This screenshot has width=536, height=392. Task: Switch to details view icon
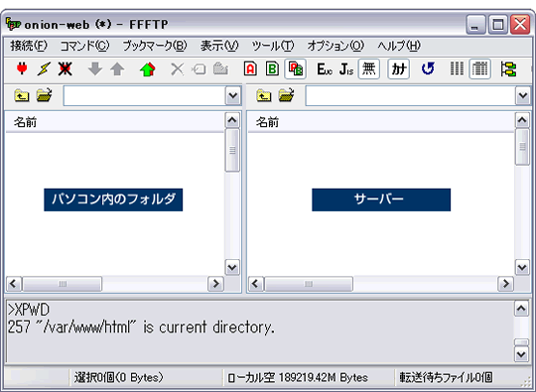(x=479, y=69)
